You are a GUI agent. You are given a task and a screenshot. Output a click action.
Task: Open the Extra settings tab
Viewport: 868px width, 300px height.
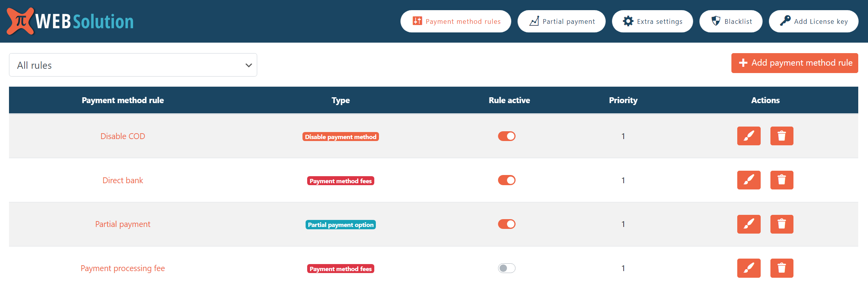(652, 21)
